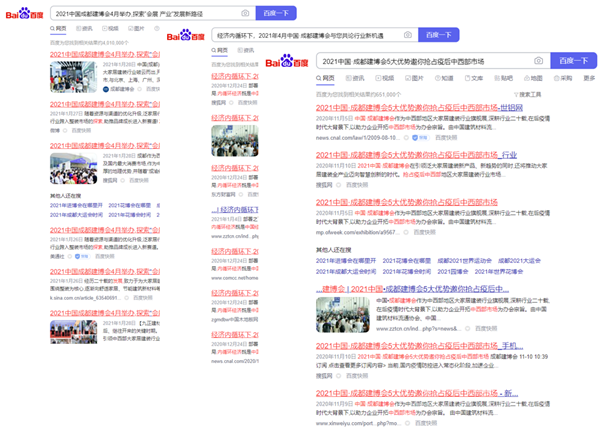The width and height of the screenshot is (600, 430).
Task: Open the first 4月举办 result in the left page
Action: (105, 54)
